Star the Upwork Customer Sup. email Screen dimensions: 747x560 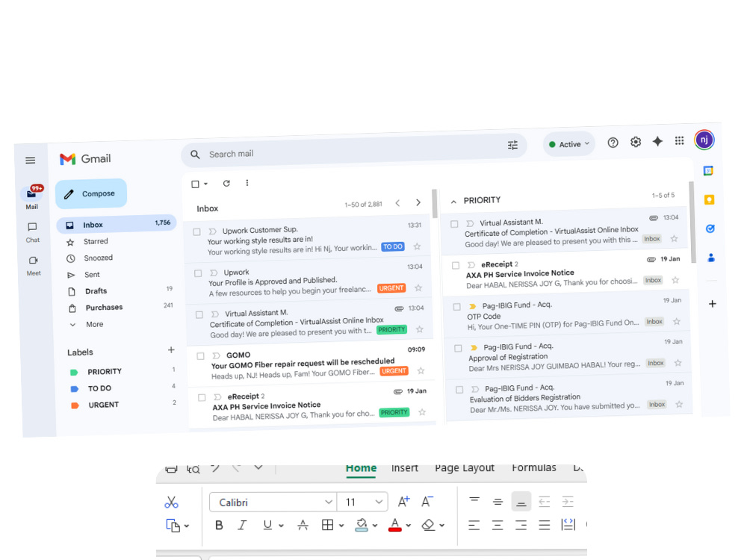418,246
